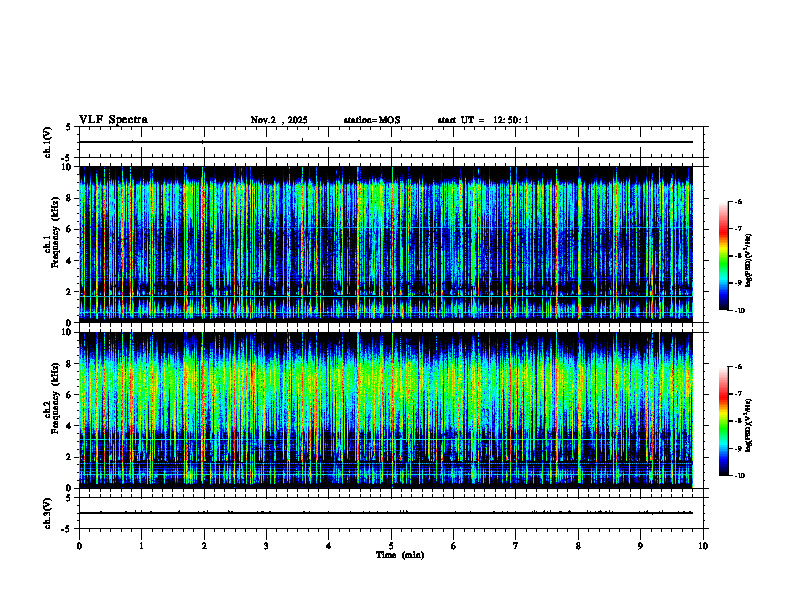Click the time axis tick label "0"
792x612 pixels.
click(x=79, y=546)
